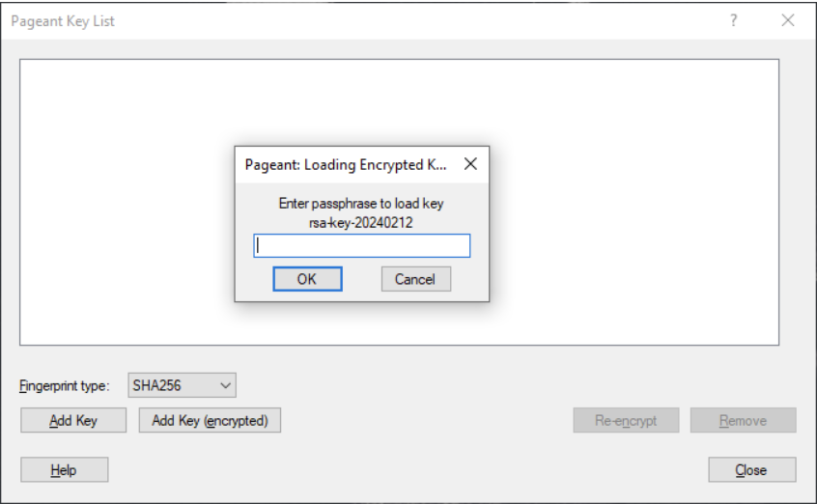The width and height of the screenshot is (817, 504).
Task: Click the title bar question mark help icon
Action: pyautogui.click(x=734, y=20)
